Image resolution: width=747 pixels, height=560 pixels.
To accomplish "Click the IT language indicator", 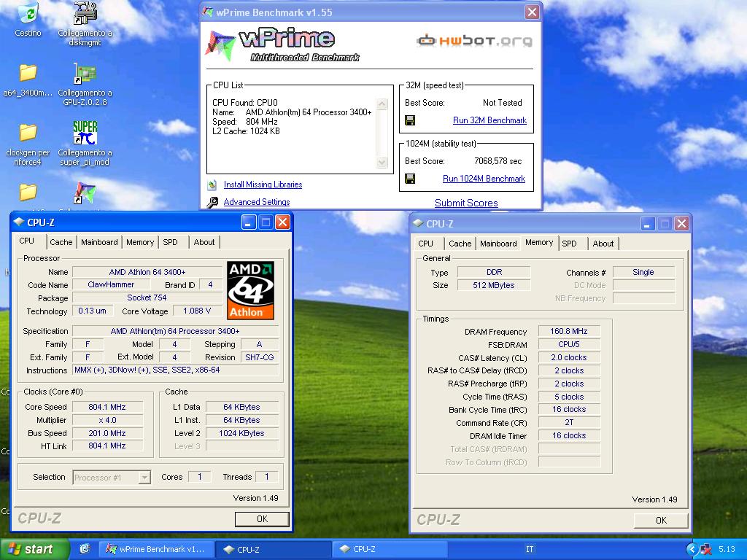I will (x=530, y=549).
